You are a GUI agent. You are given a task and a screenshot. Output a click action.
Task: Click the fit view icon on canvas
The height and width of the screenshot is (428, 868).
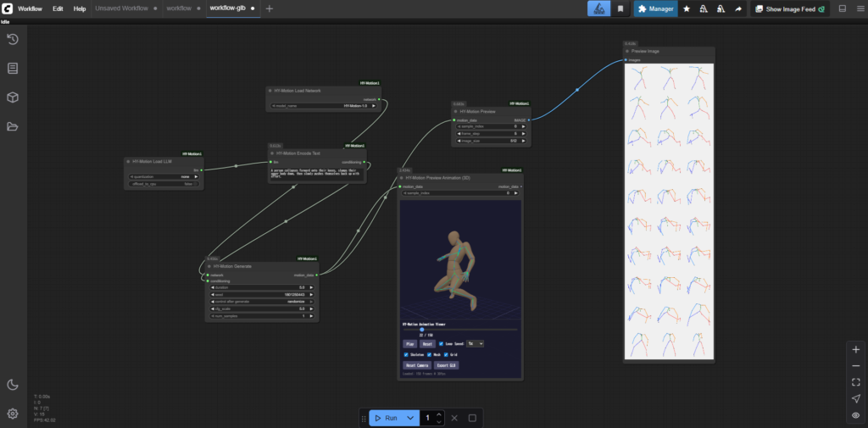855,382
